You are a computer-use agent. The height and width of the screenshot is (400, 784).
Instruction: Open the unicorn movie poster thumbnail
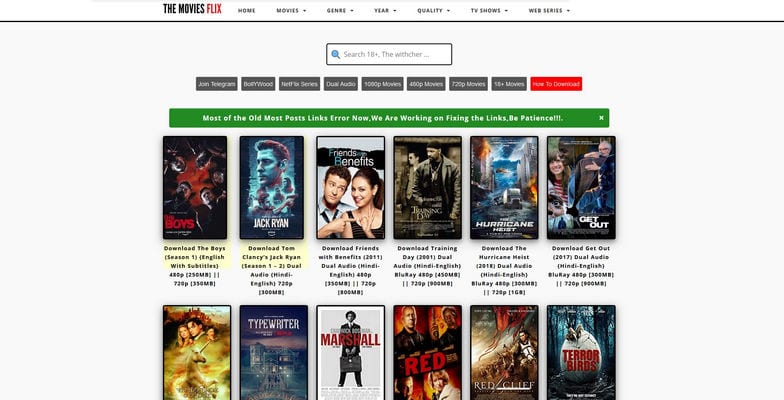click(x=197, y=352)
